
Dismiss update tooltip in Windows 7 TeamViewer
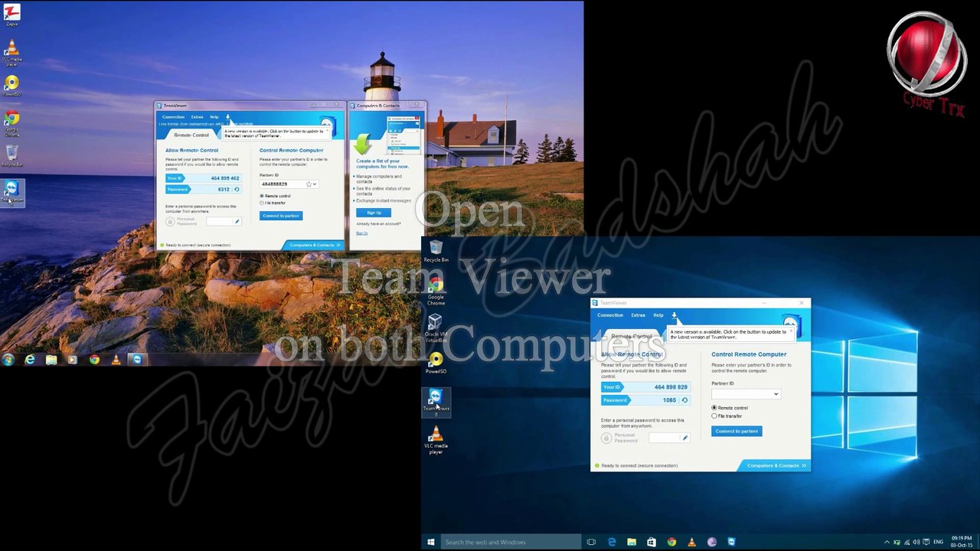click(x=327, y=131)
